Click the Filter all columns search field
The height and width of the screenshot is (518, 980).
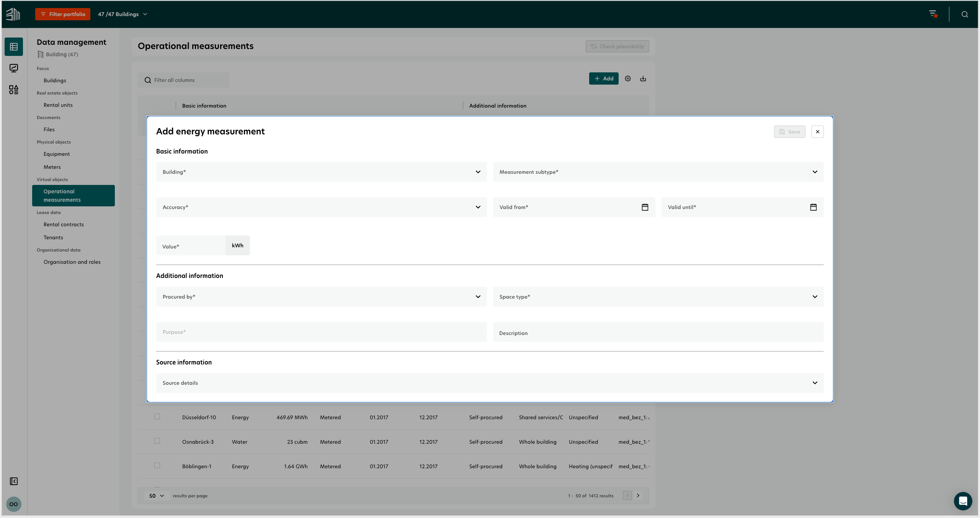(x=184, y=80)
